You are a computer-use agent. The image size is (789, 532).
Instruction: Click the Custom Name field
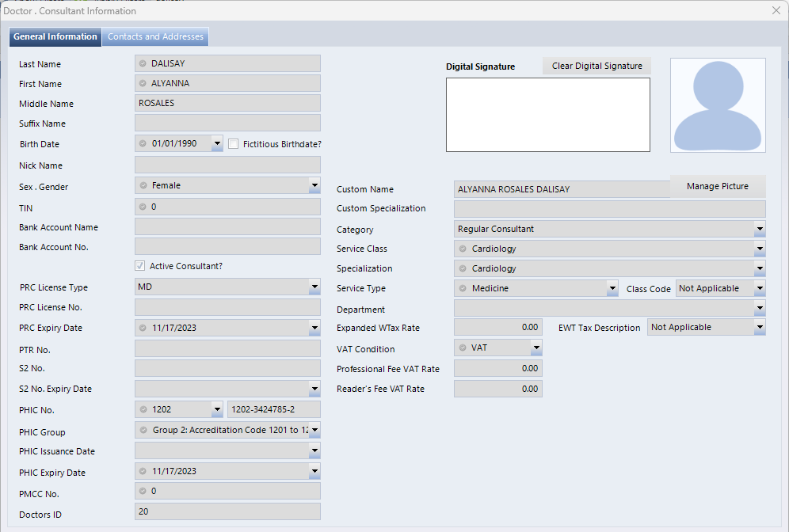(562, 189)
